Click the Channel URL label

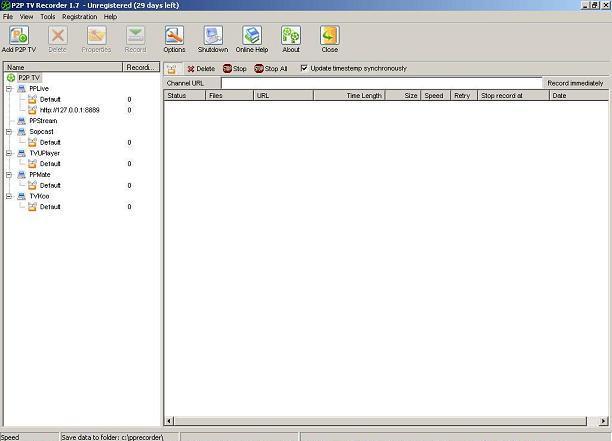coord(185,83)
